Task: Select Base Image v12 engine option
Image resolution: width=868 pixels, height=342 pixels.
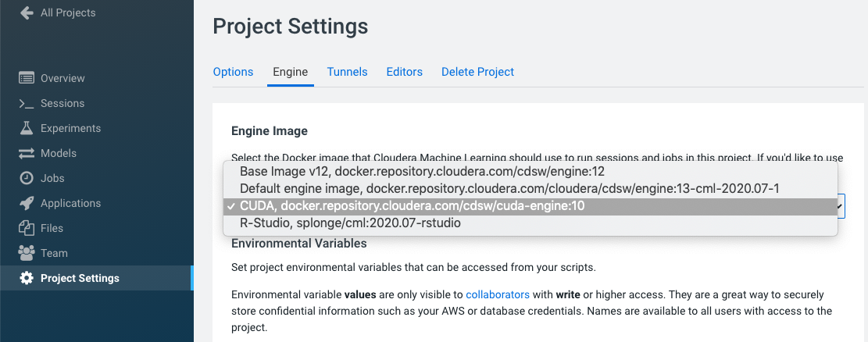Action: (422, 171)
